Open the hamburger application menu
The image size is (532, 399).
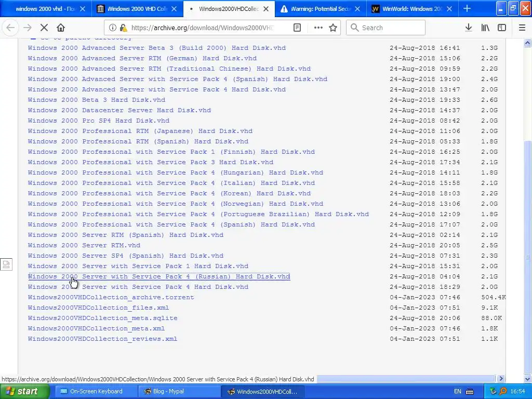tap(522, 28)
